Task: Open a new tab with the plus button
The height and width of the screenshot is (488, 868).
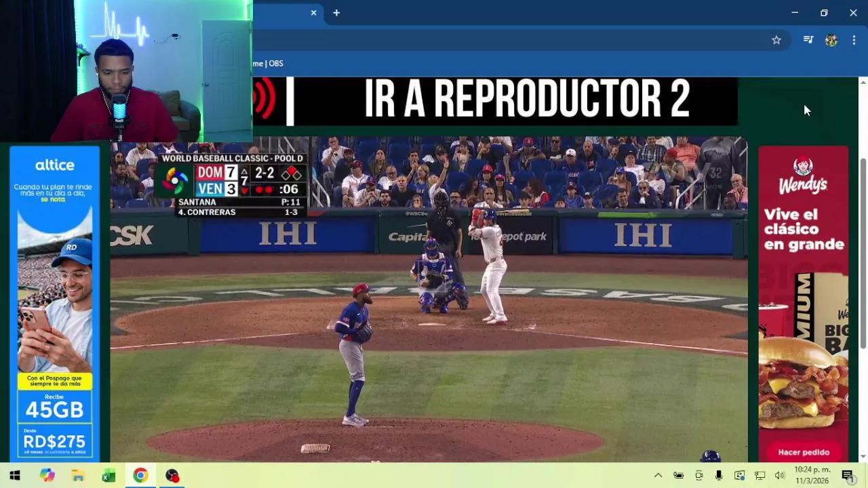Action: tap(336, 13)
